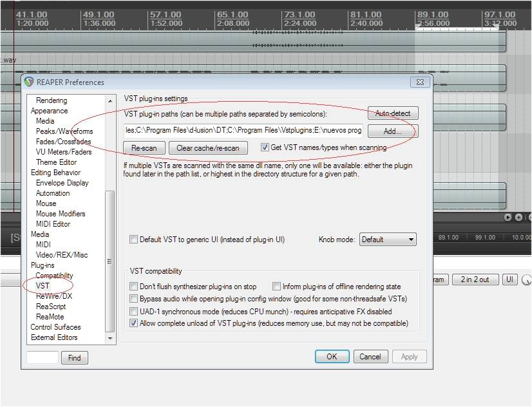Click tree scrollbar up arrow
Viewport: 532px width, 407px height.
(110, 100)
